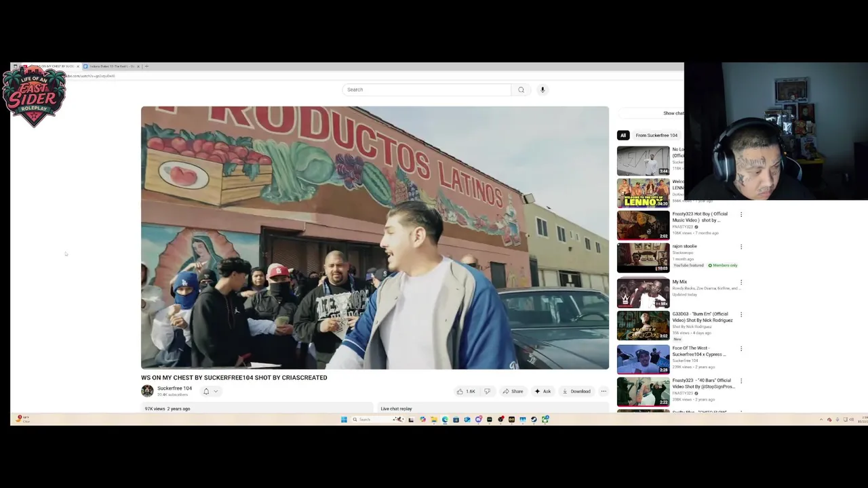This screenshot has width=868, height=488.
Task: Expand the notification options chevron
Action: click(216, 391)
